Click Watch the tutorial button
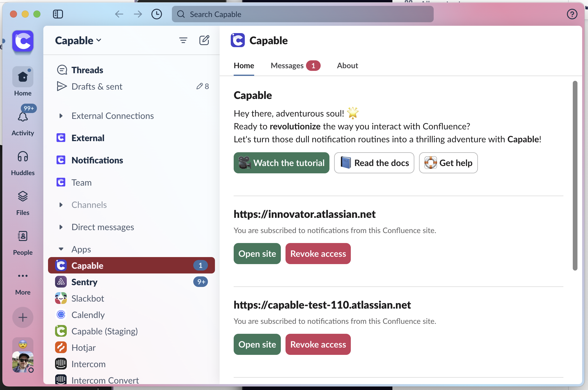The image size is (588, 390). [281, 163]
